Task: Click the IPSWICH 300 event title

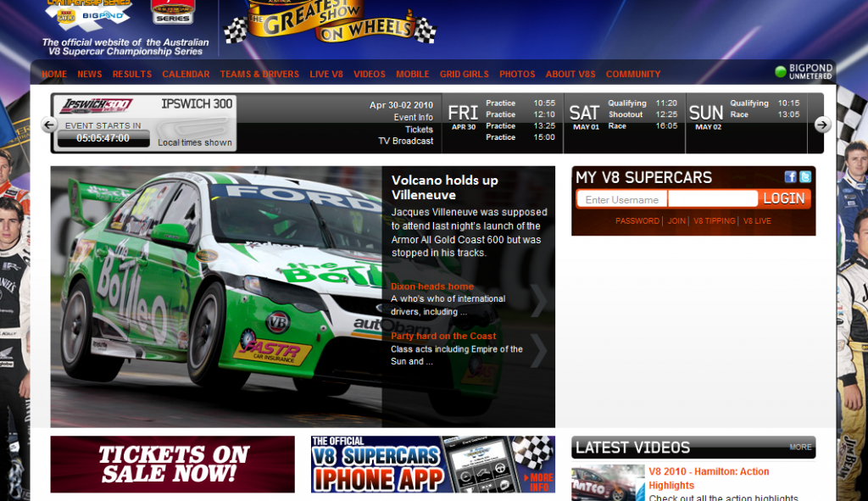Action: point(197,104)
